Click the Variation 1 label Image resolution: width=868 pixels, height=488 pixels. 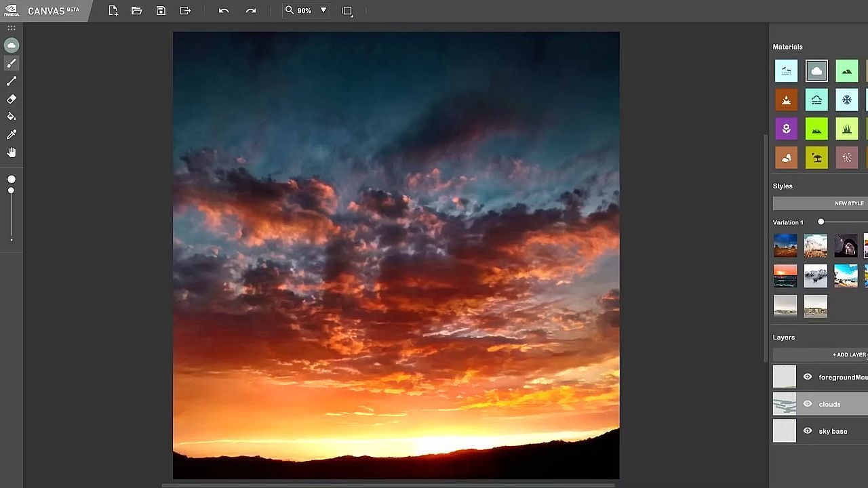coord(788,222)
